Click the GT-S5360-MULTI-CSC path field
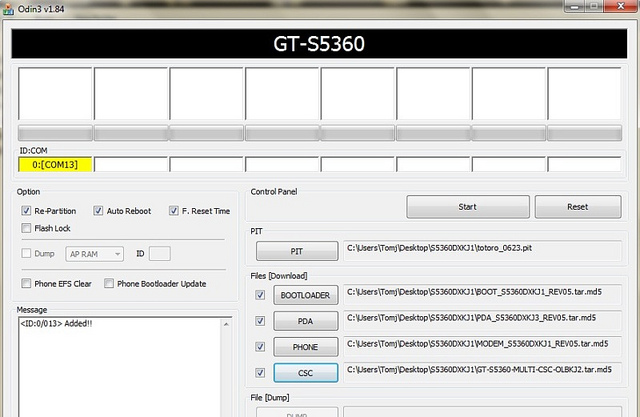640x417 pixels. pos(482,373)
